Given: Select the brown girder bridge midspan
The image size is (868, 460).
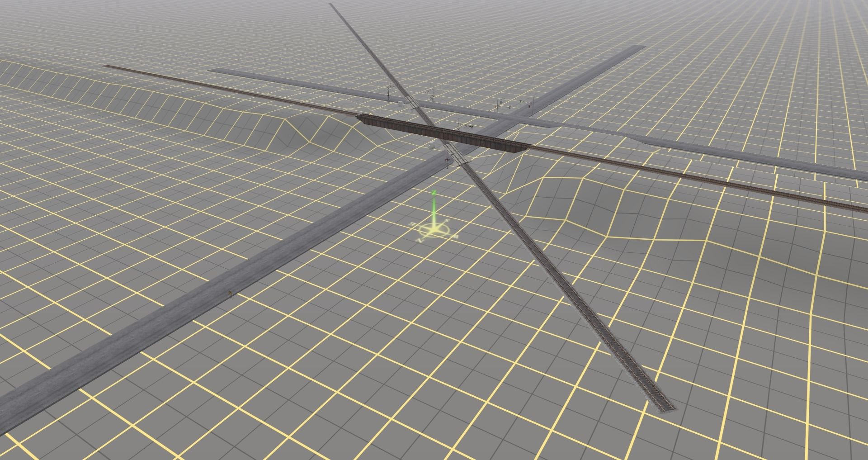Looking at the screenshot, I should 443,133.
